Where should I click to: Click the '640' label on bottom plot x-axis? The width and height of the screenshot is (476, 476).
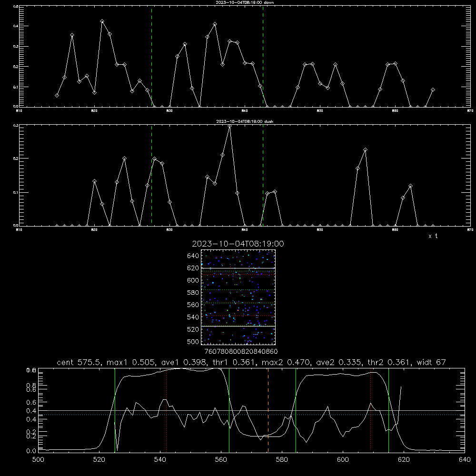pos(465,460)
